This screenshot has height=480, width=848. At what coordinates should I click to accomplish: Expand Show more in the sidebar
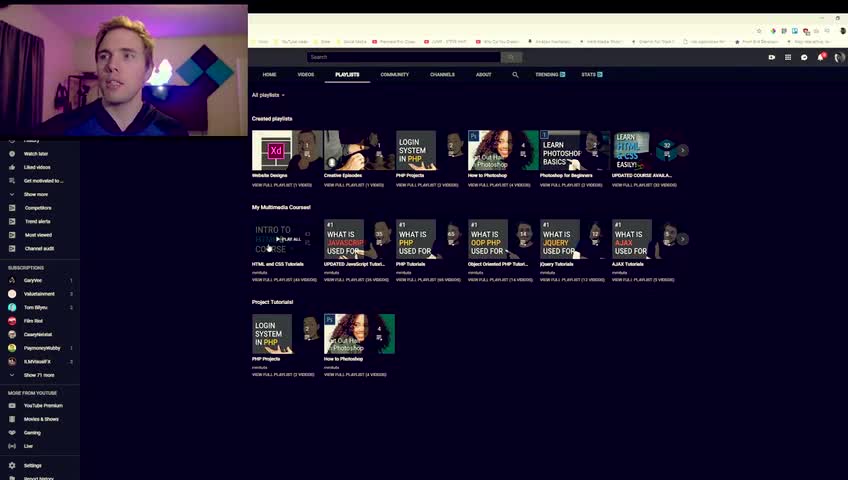tap(36, 195)
